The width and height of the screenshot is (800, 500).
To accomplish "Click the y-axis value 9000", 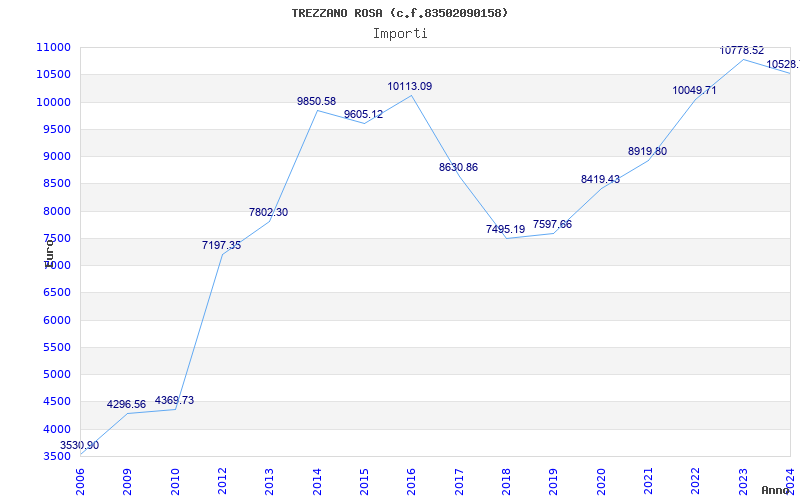I will coord(57,157).
